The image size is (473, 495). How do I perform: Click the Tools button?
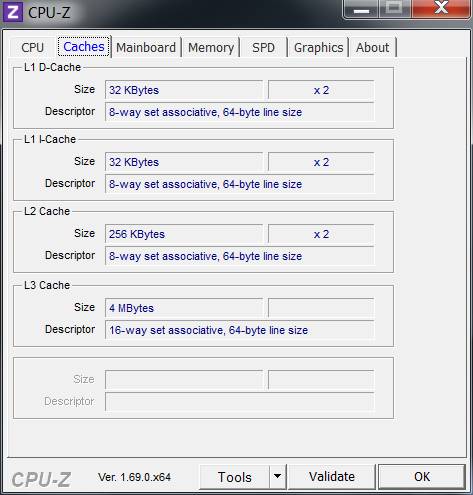coord(234,477)
